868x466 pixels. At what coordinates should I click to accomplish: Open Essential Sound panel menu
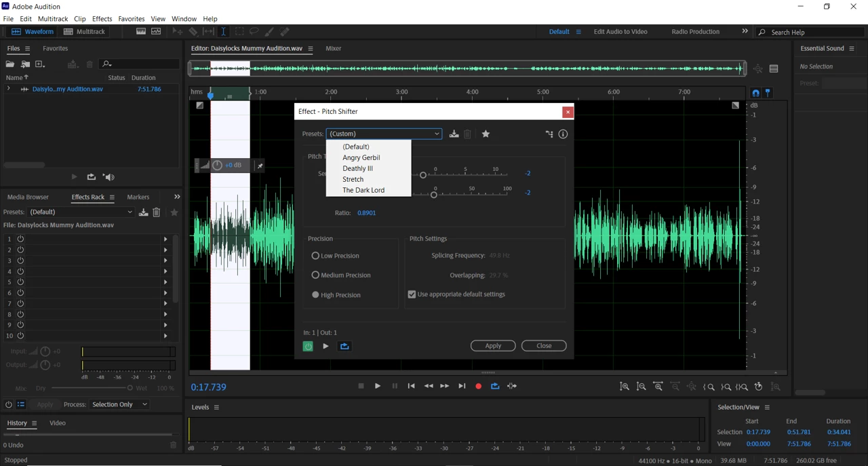pyautogui.click(x=852, y=49)
